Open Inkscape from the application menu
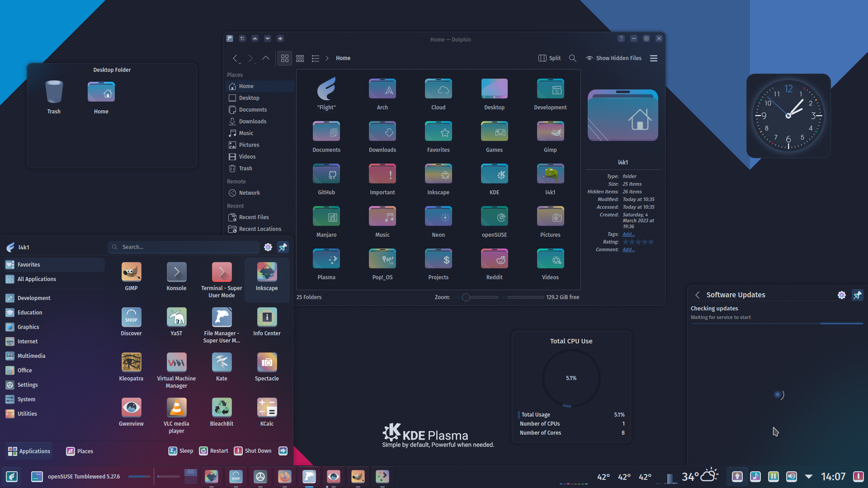The width and height of the screenshot is (868, 488). [267, 272]
